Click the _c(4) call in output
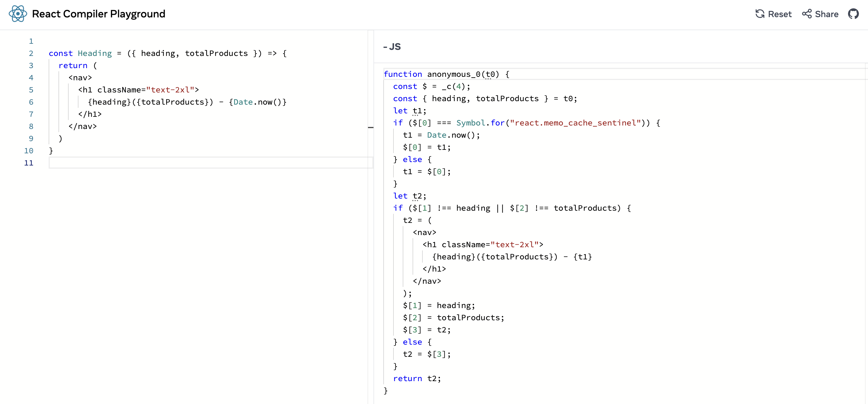The width and height of the screenshot is (868, 404). [454, 86]
